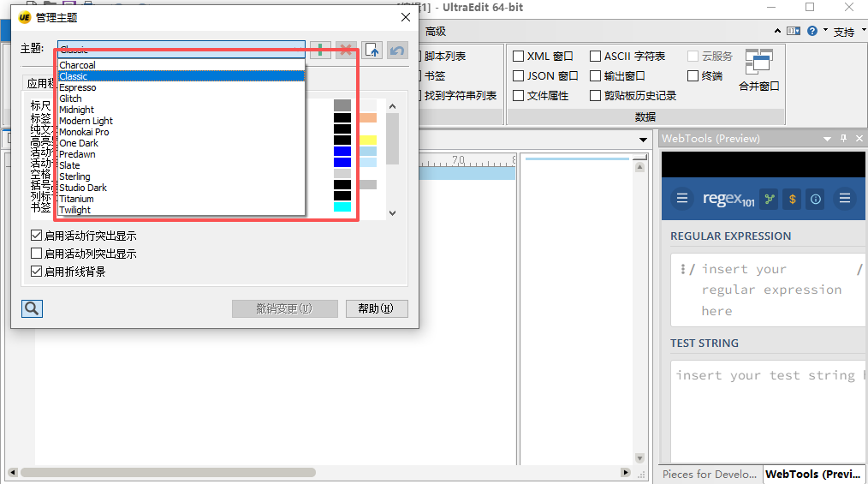Collapse the ribbon with the up caret
Screen dimensions: 868x484
coord(778,31)
